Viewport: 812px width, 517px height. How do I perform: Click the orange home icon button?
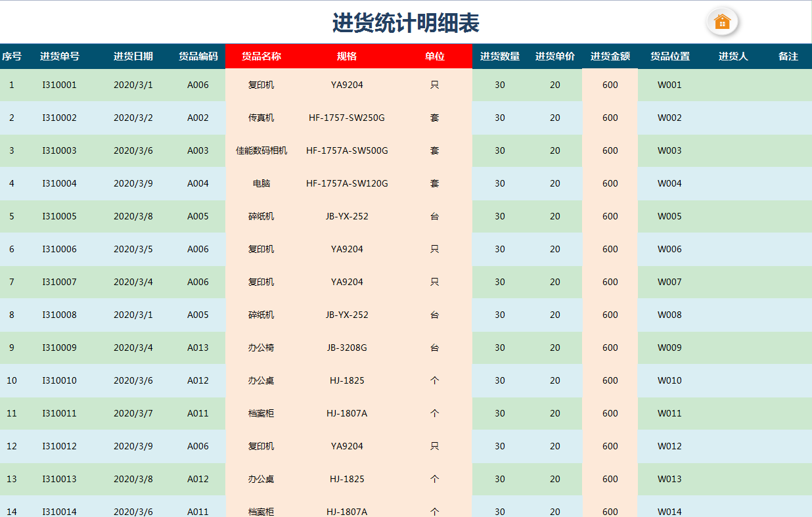[722, 22]
